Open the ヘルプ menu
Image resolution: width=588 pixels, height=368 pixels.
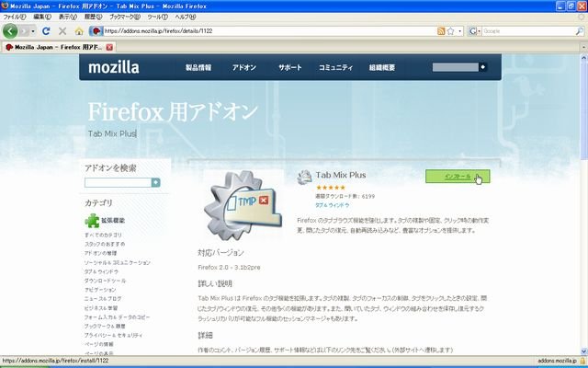click(x=186, y=17)
